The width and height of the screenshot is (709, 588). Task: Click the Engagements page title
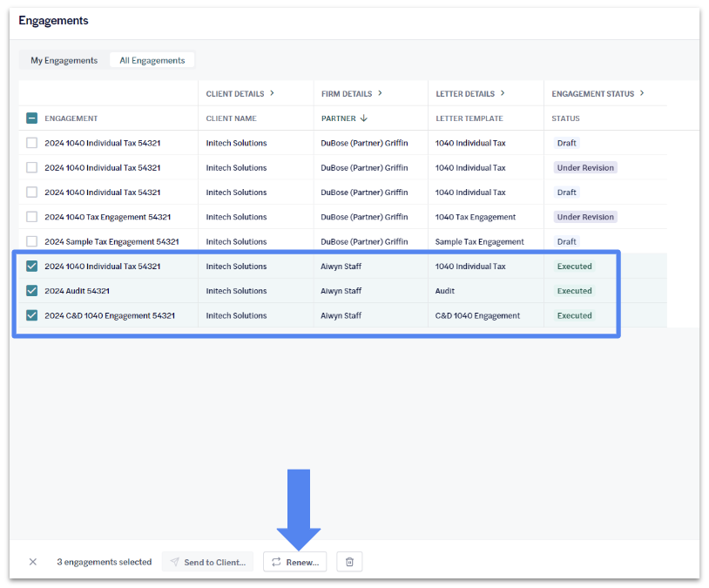pyautogui.click(x=53, y=21)
